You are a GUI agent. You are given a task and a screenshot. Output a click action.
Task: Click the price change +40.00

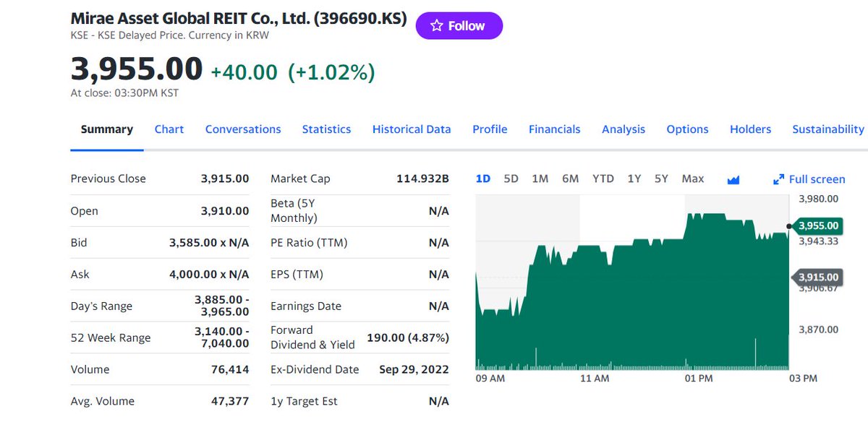coord(244,72)
